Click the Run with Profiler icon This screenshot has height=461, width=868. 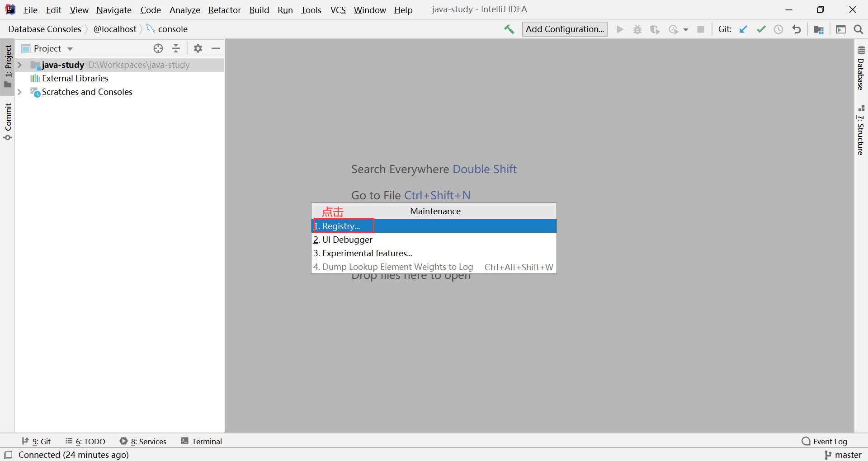(x=673, y=29)
